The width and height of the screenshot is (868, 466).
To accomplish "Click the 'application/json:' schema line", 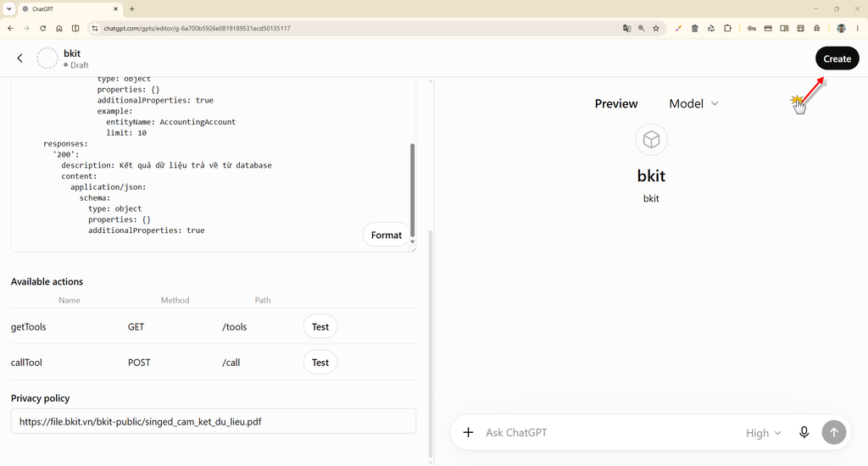I will pos(108,187).
